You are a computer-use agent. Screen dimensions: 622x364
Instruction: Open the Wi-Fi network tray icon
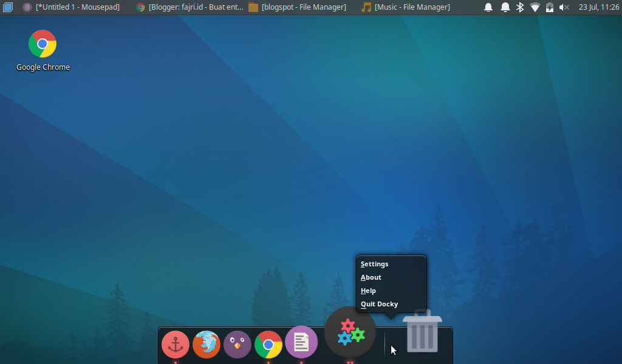tap(535, 7)
